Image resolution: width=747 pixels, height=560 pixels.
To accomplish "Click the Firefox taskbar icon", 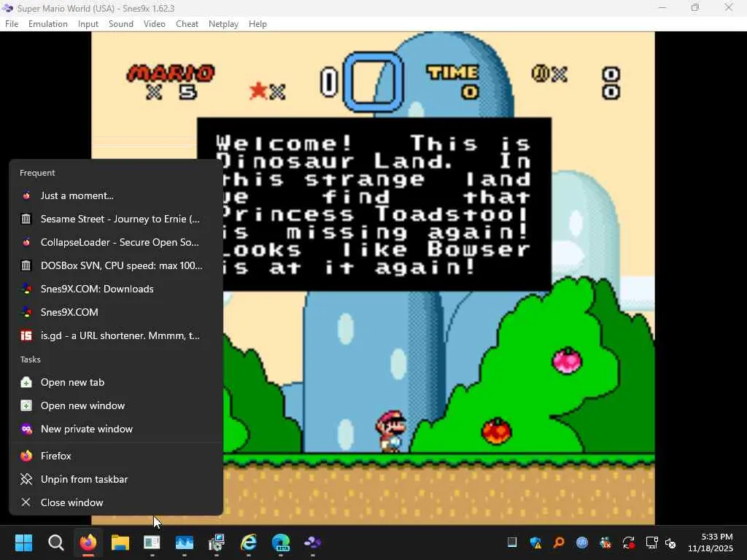I will tap(88, 542).
